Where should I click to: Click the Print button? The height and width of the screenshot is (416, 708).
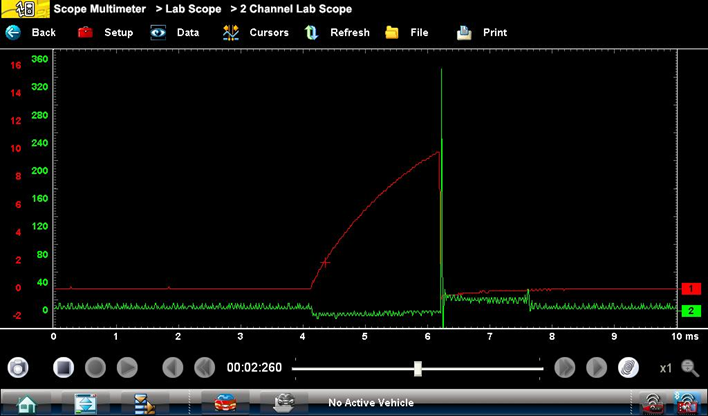pyautogui.click(x=481, y=32)
